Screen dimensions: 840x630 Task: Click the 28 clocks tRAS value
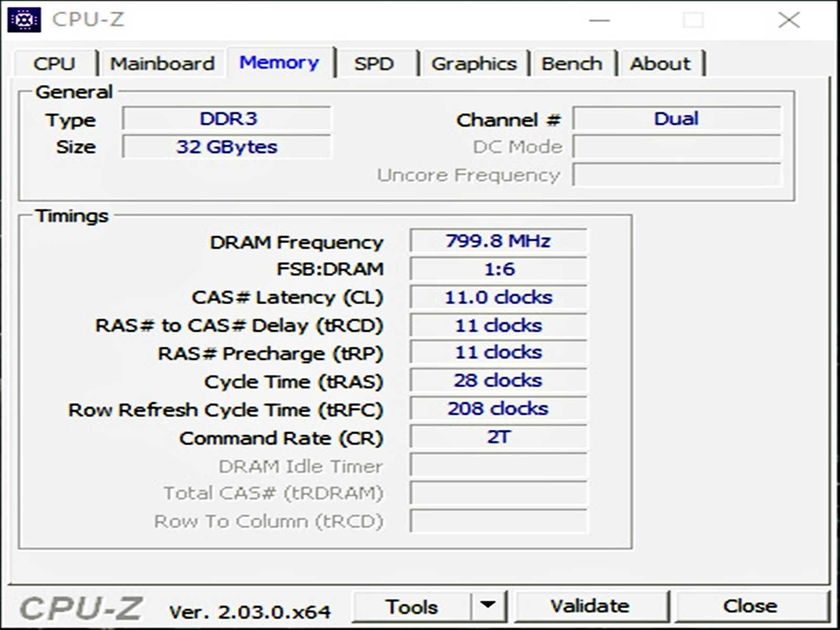(498, 381)
